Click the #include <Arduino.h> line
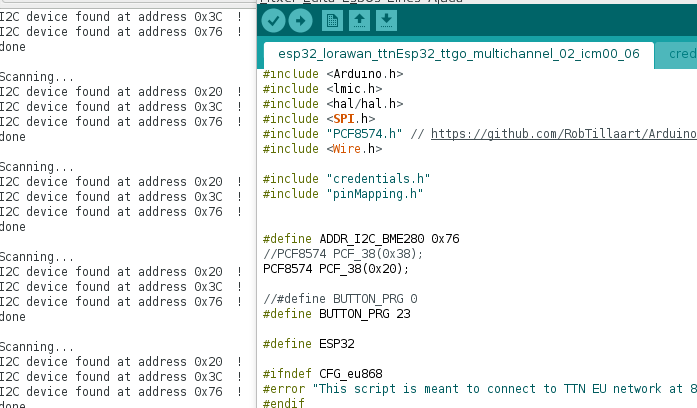The image size is (697, 408). (333, 74)
